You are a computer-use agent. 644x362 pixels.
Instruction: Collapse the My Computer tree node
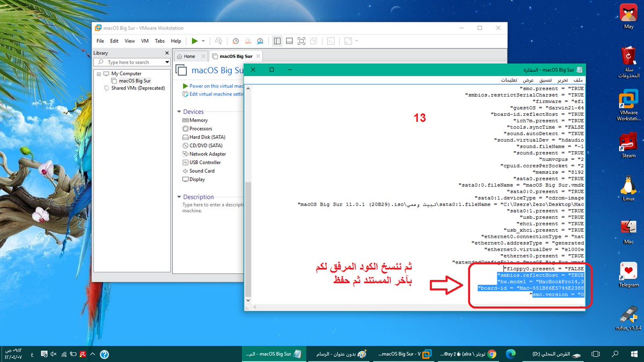[x=99, y=74]
